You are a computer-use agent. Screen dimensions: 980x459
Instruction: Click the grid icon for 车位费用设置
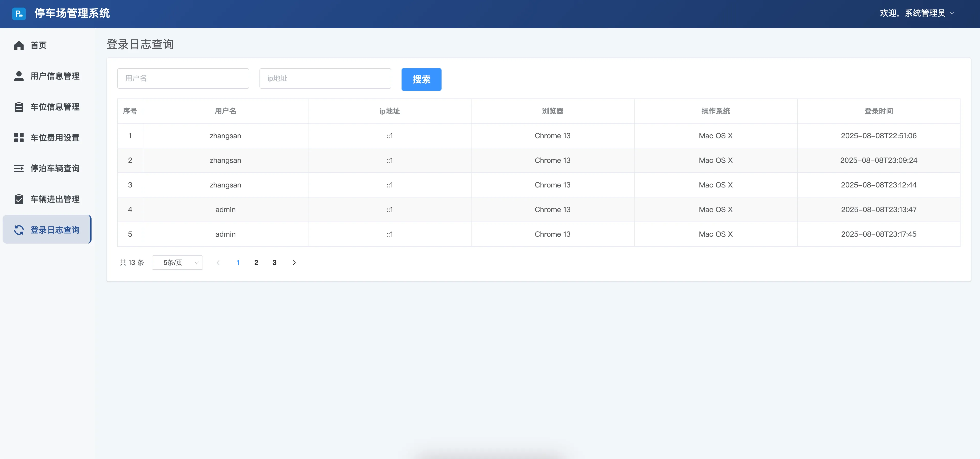click(19, 138)
